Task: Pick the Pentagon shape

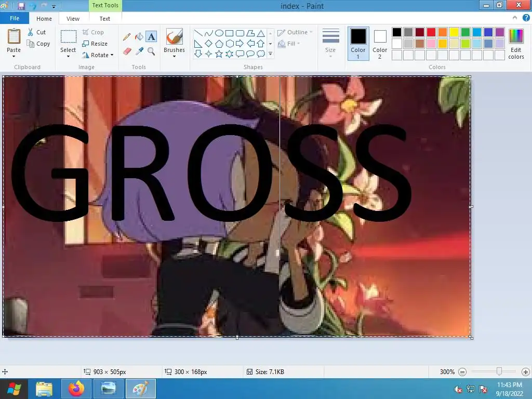Action: (x=219, y=44)
